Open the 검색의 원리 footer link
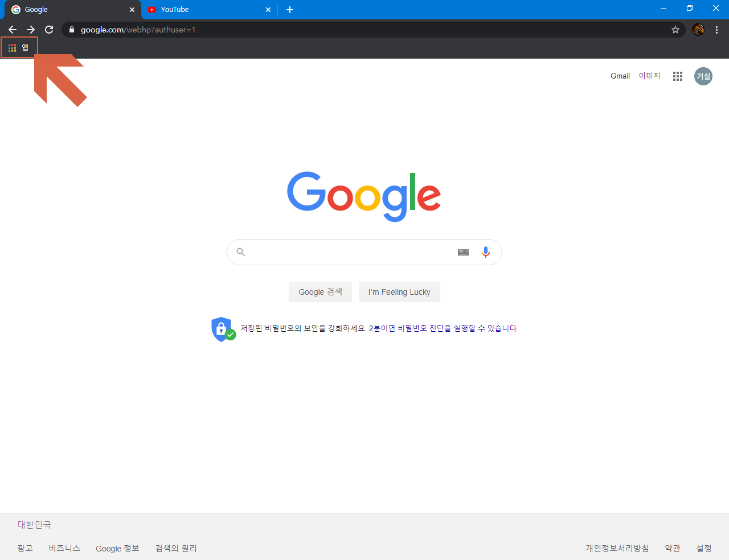729x560 pixels. coord(176,548)
